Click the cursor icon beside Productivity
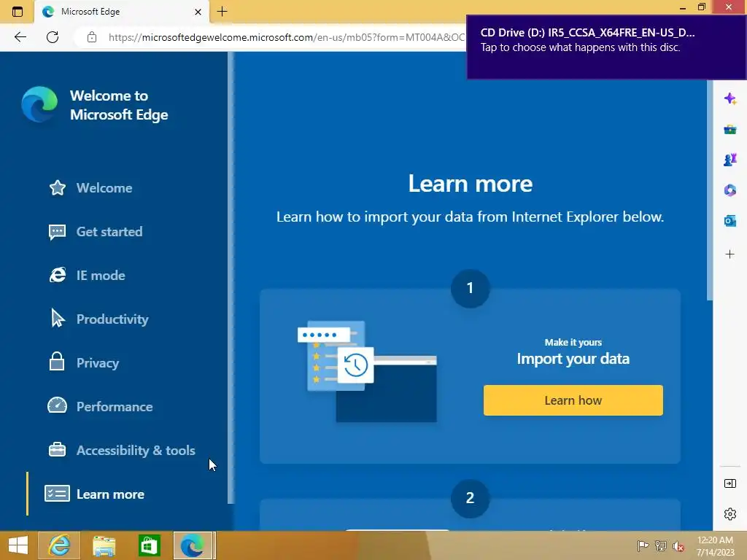The width and height of the screenshot is (747, 560). 57,318
